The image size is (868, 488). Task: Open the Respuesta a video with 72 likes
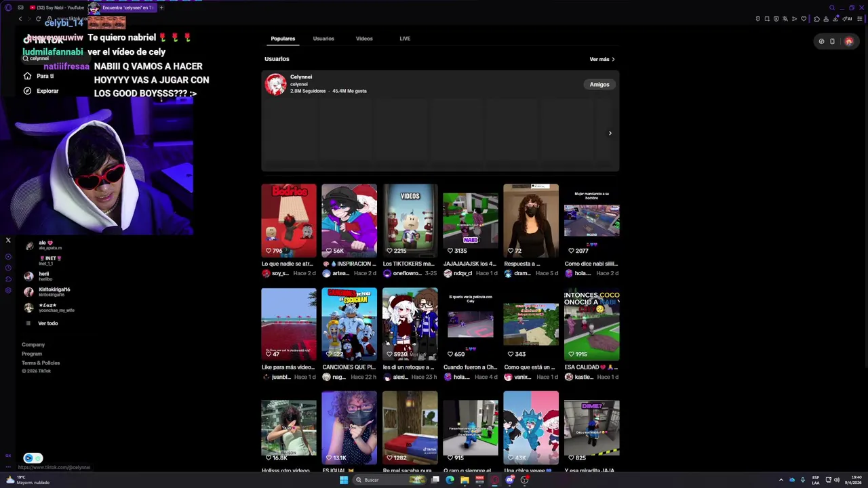click(x=531, y=220)
